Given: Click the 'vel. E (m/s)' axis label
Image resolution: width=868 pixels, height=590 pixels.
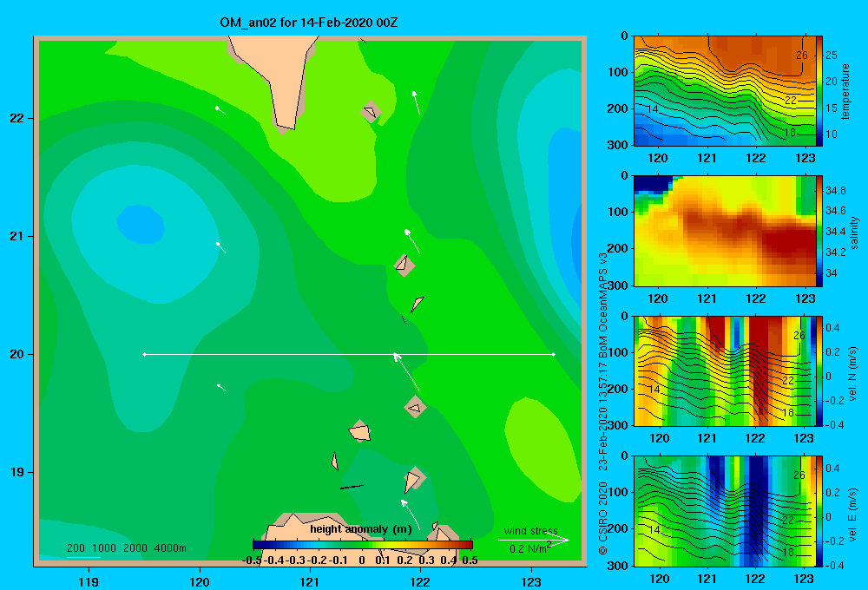Looking at the screenshot, I should (x=853, y=515).
